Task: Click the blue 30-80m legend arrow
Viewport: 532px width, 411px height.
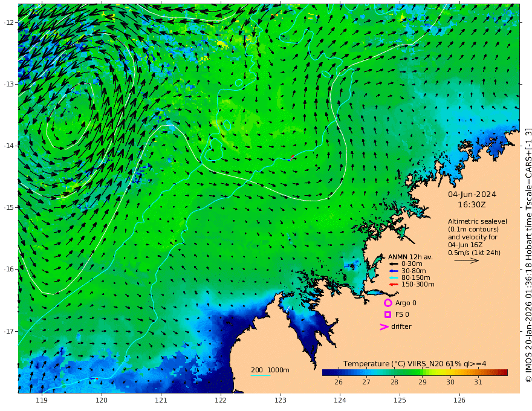Action: (x=394, y=271)
